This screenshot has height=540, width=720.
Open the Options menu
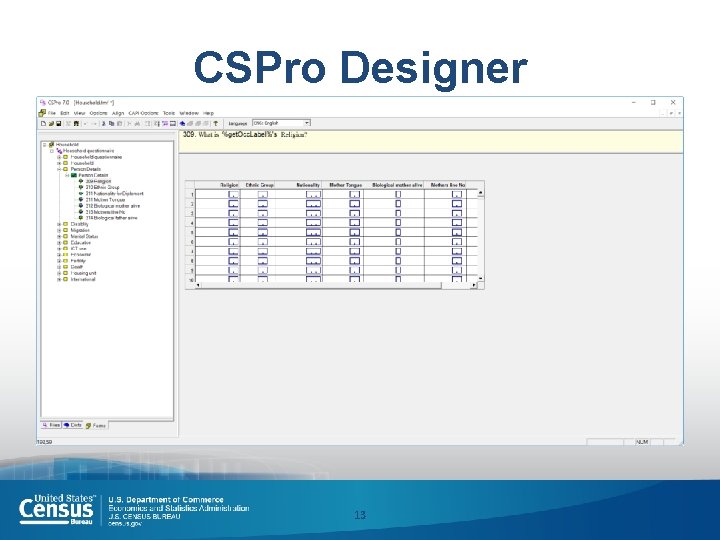pyautogui.click(x=98, y=113)
